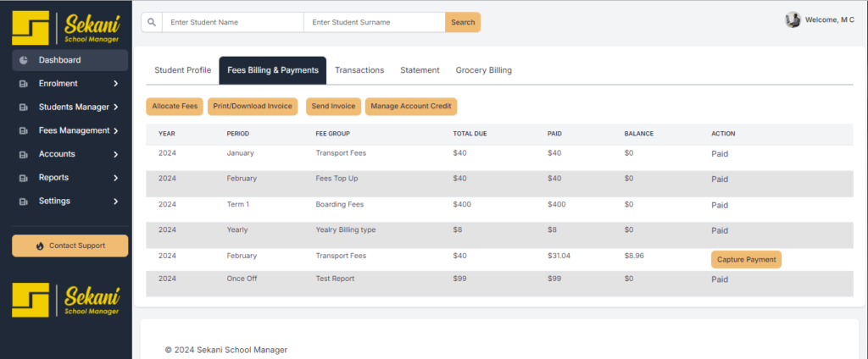Click the $8 total due amount
868x359 pixels.
coord(457,230)
